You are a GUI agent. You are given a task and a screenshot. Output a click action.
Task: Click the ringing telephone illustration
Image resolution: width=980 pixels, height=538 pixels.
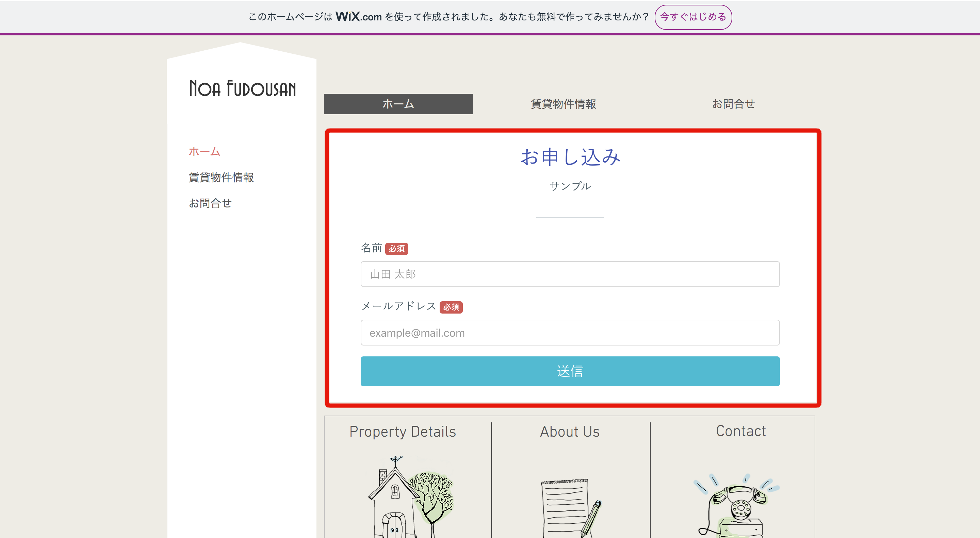click(736, 506)
